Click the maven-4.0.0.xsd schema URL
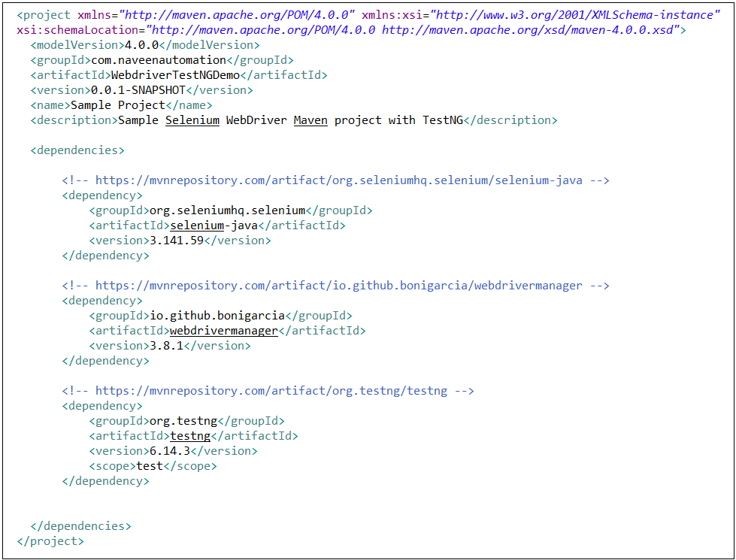736x560 pixels. tap(528, 30)
